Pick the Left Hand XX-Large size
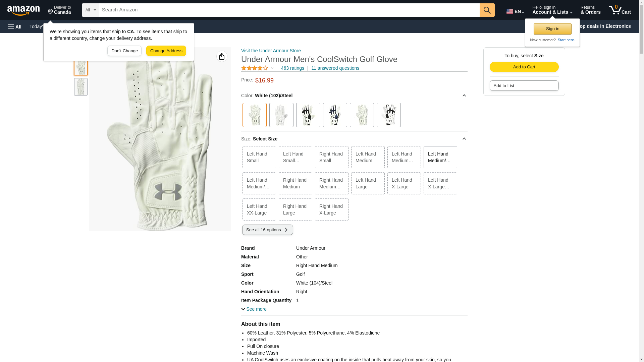This screenshot has height=362, width=644. pyautogui.click(x=259, y=209)
